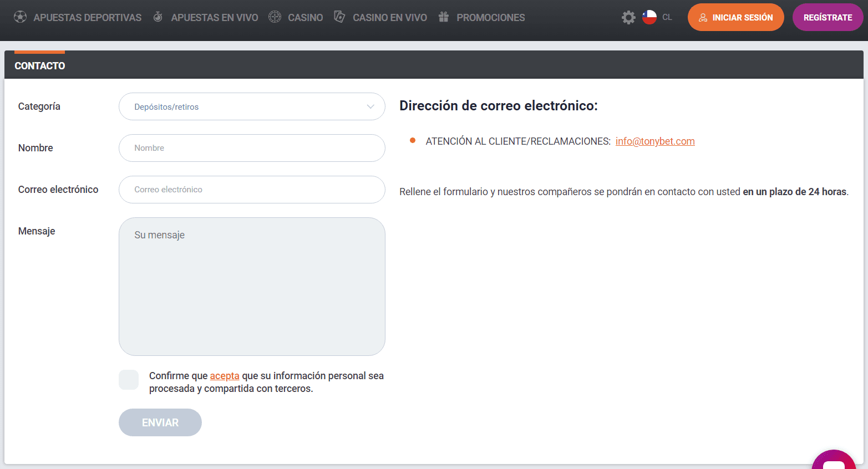Click the roulette chip icon for Casino
This screenshot has width=868, height=469.
coord(275,17)
